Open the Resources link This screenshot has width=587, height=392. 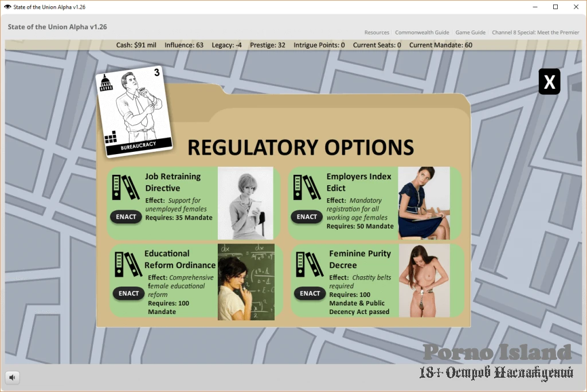pyautogui.click(x=377, y=33)
